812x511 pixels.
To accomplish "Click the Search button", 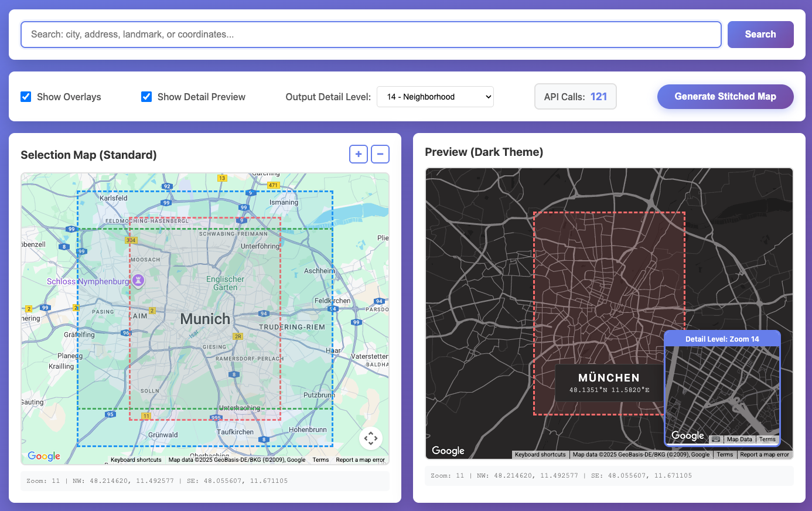I will coord(760,35).
